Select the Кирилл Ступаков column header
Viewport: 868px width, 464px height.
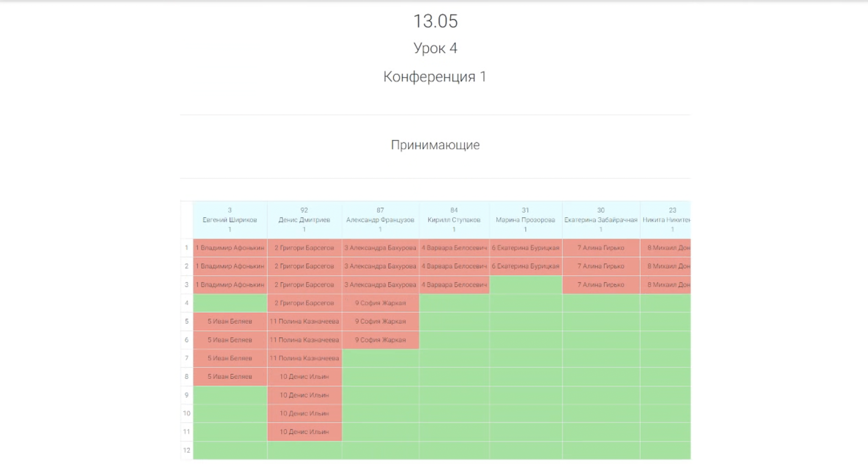pos(454,220)
